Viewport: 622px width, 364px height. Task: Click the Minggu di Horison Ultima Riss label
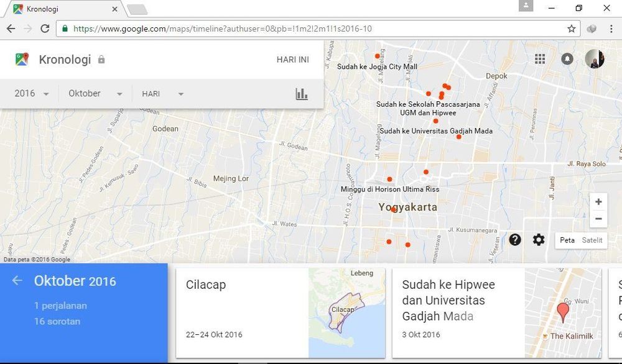coord(390,189)
